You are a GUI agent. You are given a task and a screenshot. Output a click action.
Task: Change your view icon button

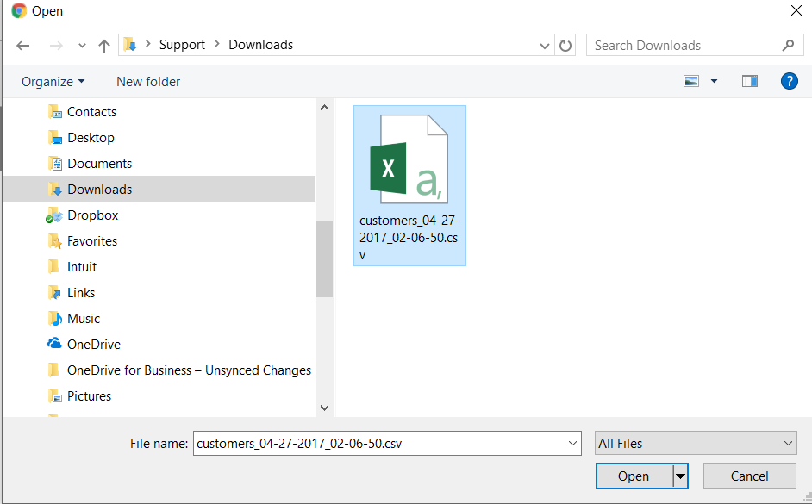tap(691, 81)
